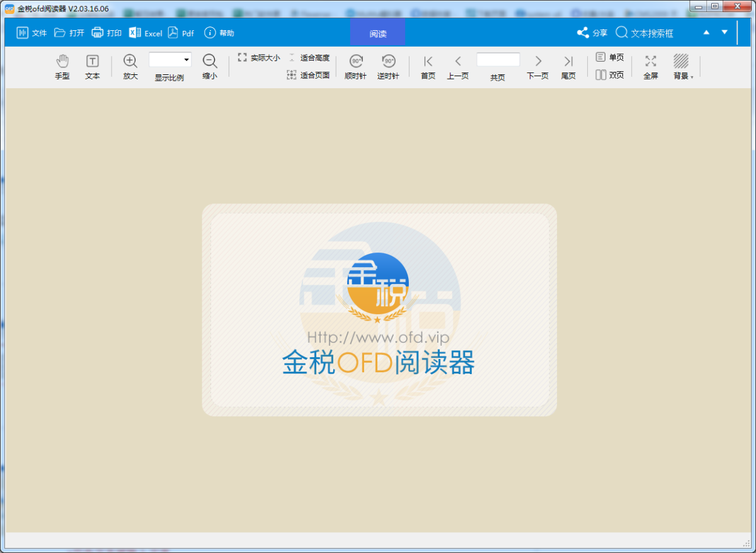Set view to 实际大小 actual size

(258, 57)
